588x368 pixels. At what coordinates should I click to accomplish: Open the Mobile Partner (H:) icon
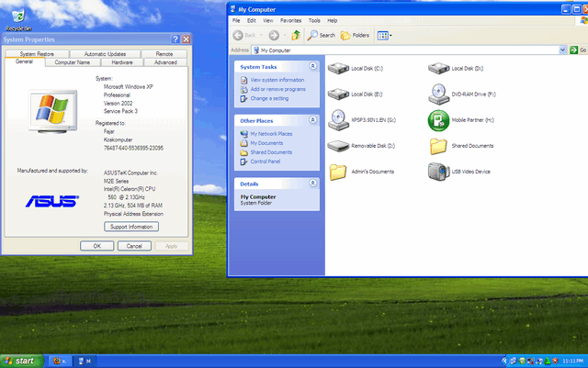[438, 120]
